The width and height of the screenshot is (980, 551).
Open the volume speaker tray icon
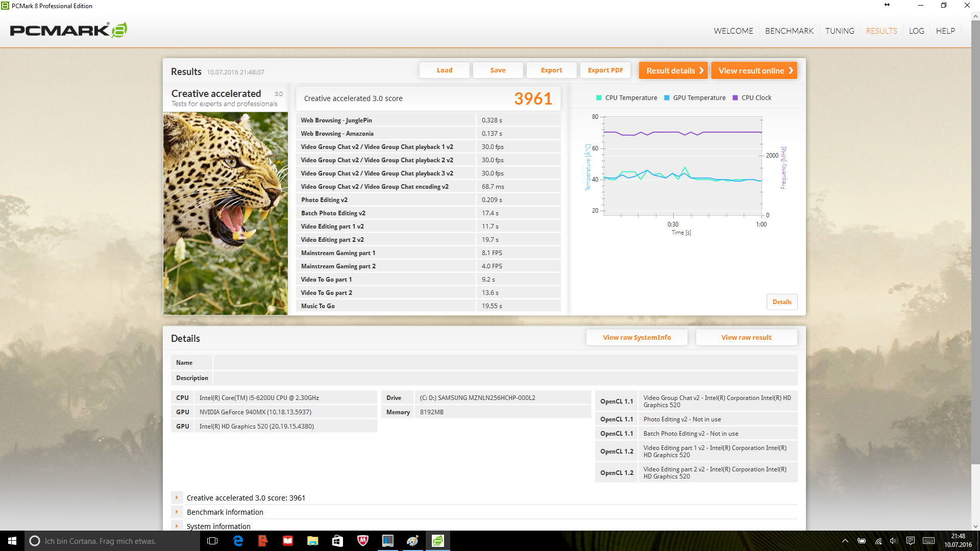[893, 541]
